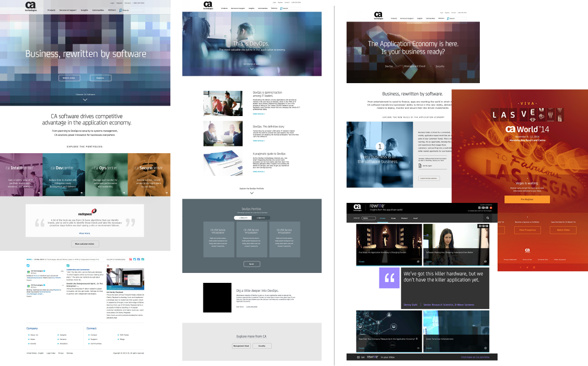The image size is (588, 366).
Task: Open Services & Support menu in left homepage
Action: (x=68, y=10)
